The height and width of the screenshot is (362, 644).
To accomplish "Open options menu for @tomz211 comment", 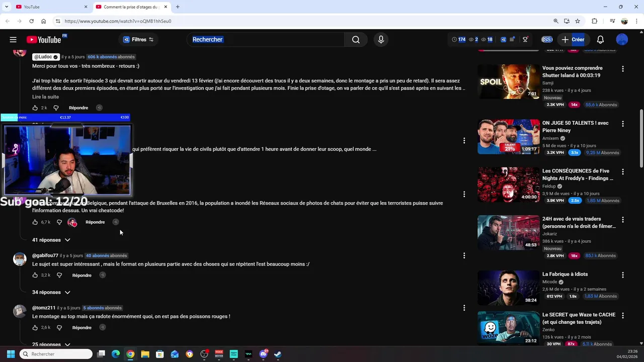I will coord(464,308).
